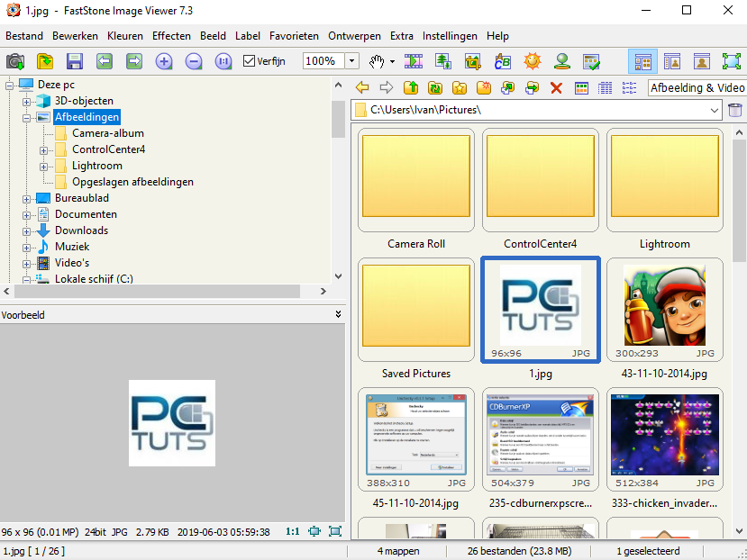
Task: Open the Crop tool in the toolbar
Action: pyautogui.click(x=473, y=61)
